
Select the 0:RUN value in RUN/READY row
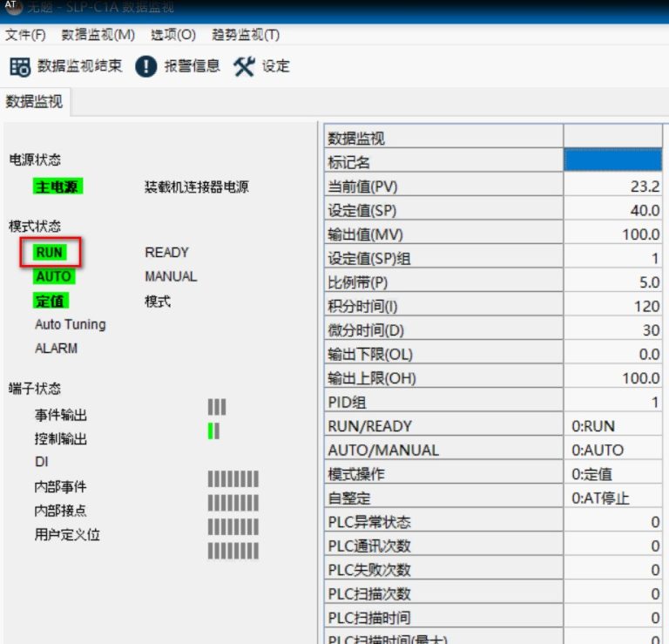pyautogui.click(x=613, y=426)
